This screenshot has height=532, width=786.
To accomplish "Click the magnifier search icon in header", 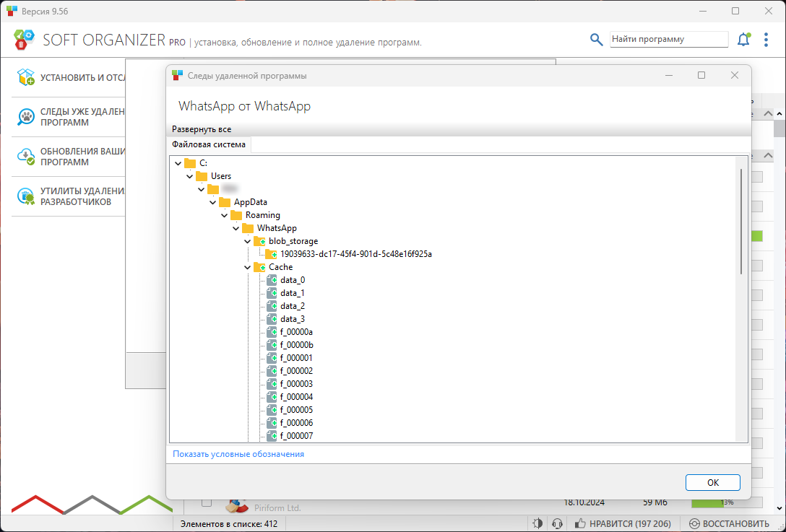I will click(x=596, y=40).
